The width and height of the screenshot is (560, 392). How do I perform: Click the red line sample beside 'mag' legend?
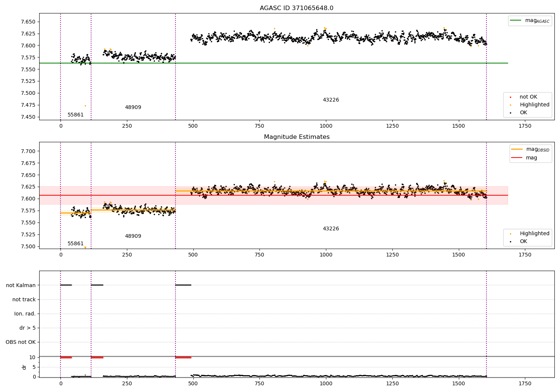pyautogui.click(x=517, y=158)
